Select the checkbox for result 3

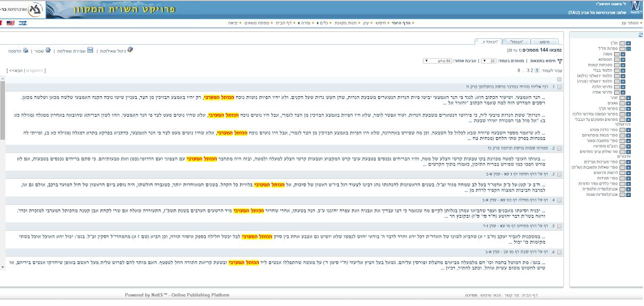tap(559, 174)
